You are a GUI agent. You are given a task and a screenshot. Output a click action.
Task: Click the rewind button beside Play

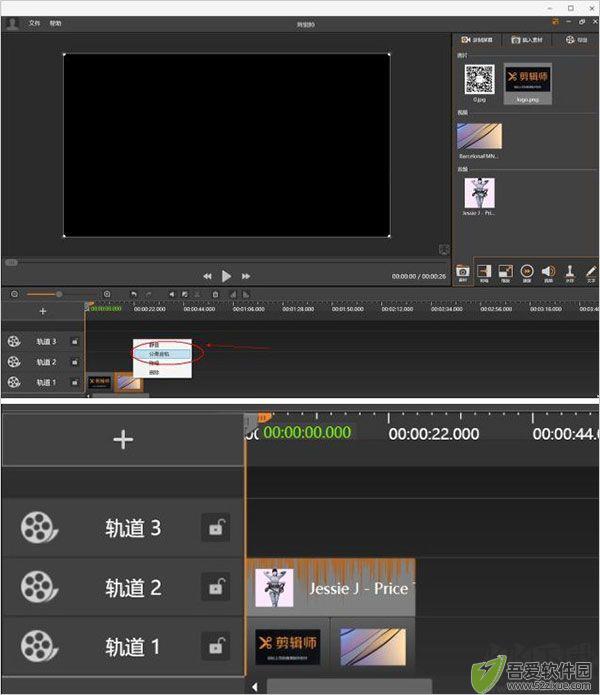tap(207, 276)
